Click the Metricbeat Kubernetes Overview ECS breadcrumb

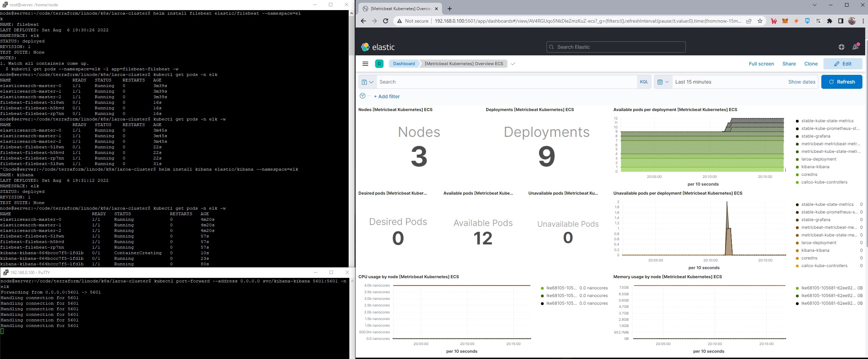pyautogui.click(x=464, y=64)
